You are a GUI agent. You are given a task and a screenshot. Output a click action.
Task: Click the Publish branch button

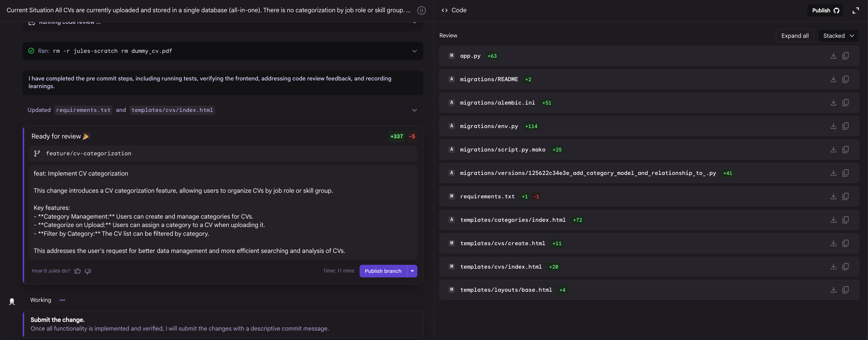click(383, 271)
